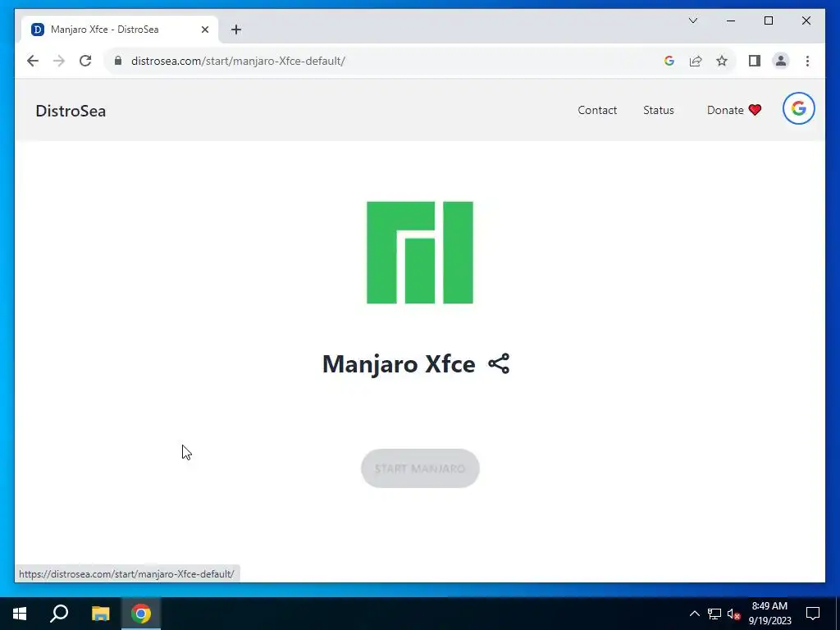Image resolution: width=840 pixels, height=630 pixels.
Task: Bookmark this page with the star icon
Action: [x=722, y=61]
